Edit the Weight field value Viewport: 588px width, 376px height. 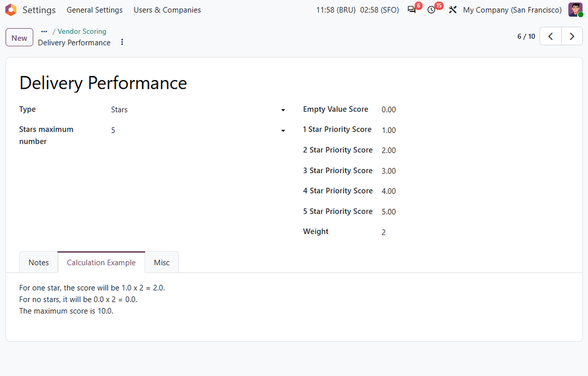476,232
